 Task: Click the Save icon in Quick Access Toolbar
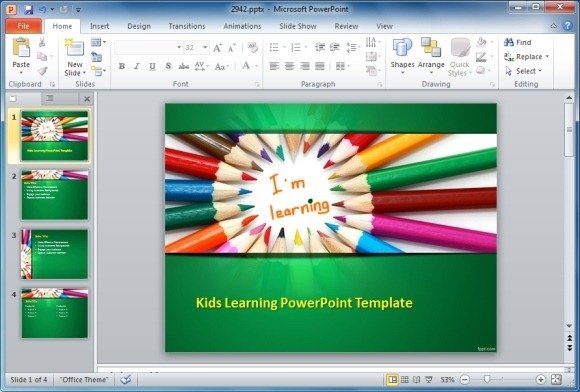point(29,9)
